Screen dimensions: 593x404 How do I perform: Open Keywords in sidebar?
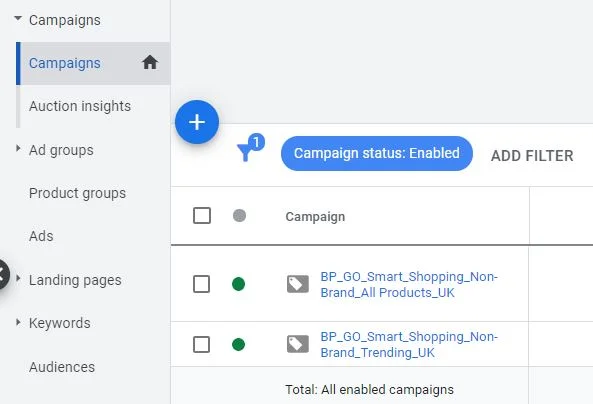pos(60,323)
